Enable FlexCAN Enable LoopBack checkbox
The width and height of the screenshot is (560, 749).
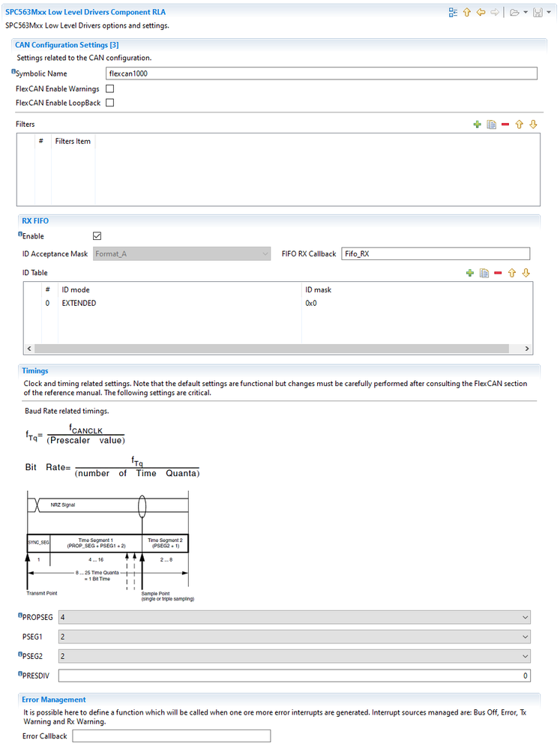click(x=110, y=102)
